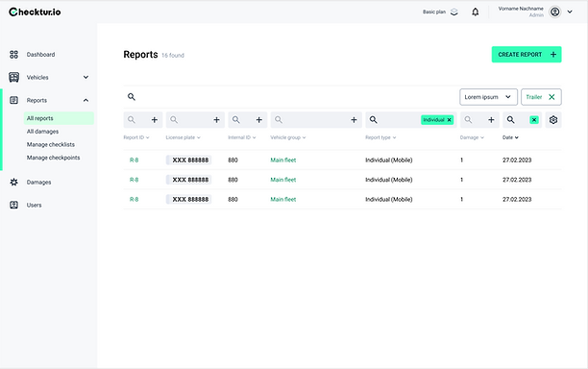Click Individual (Mobile) in second row

[x=389, y=180]
